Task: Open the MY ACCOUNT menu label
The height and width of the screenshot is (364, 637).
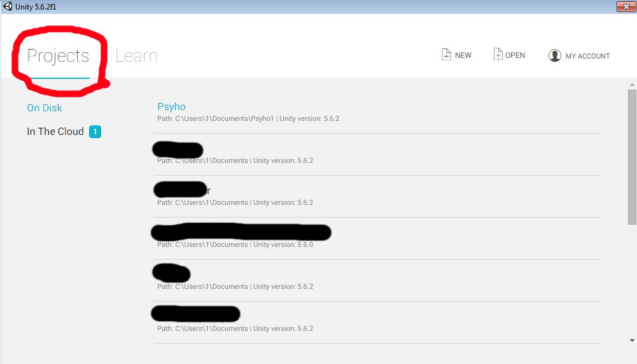Action: [x=587, y=56]
